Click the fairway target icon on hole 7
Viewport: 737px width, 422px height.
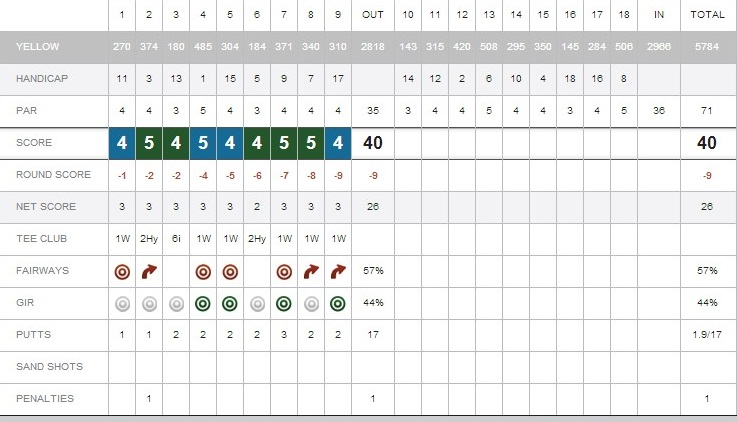[x=284, y=271]
